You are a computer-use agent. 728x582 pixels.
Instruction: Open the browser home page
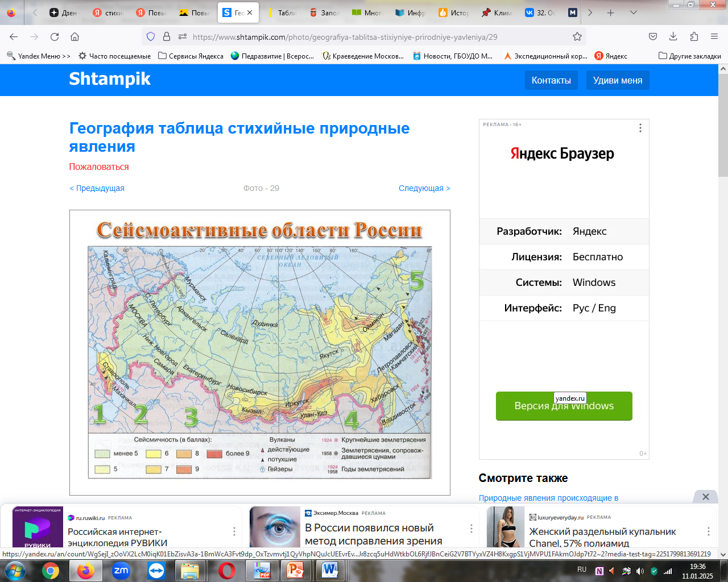[75, 36]
